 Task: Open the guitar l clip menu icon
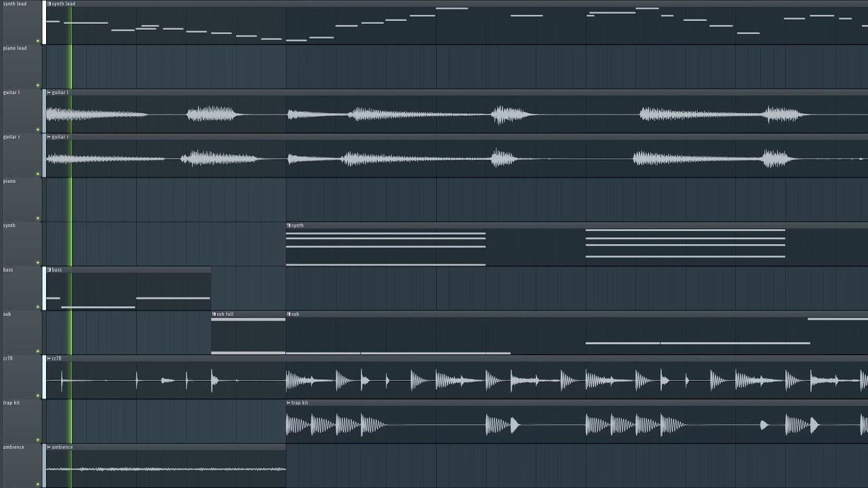click(x=50, y=93)
